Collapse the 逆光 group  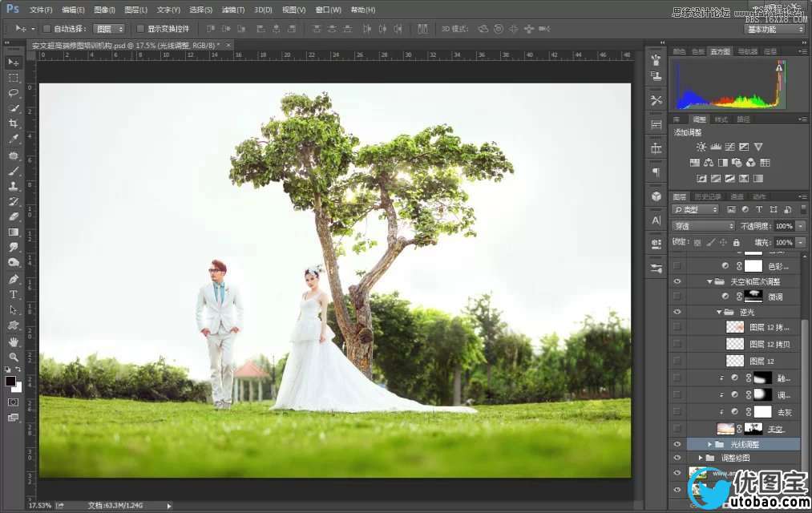point(719,312)
